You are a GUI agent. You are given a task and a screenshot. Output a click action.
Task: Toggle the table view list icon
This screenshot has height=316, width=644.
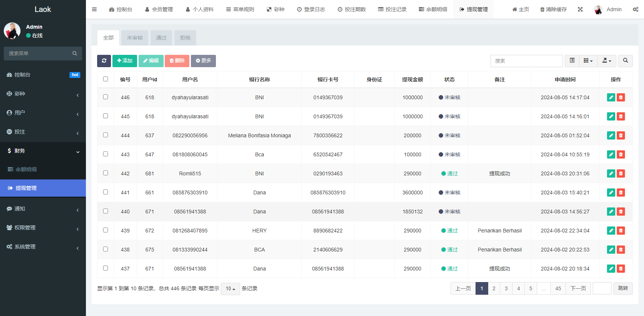[x=572, y=61]
